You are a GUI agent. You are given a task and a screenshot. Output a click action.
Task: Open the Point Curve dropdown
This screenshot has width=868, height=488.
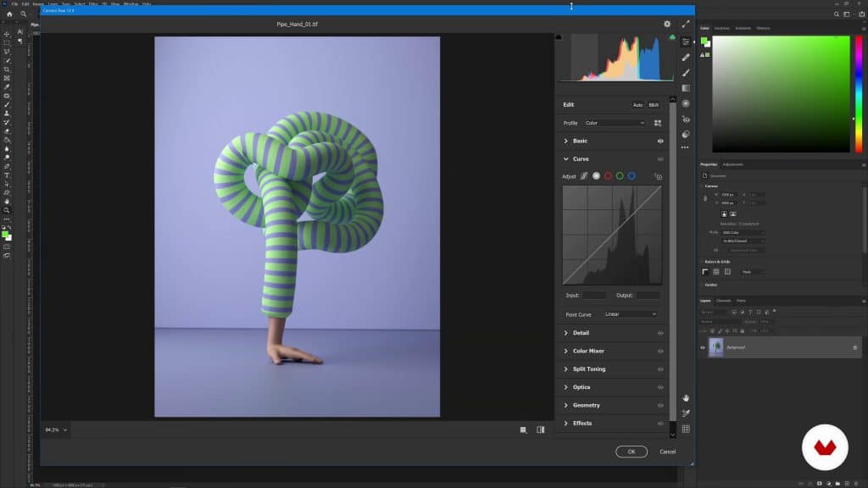coord(630,314)
